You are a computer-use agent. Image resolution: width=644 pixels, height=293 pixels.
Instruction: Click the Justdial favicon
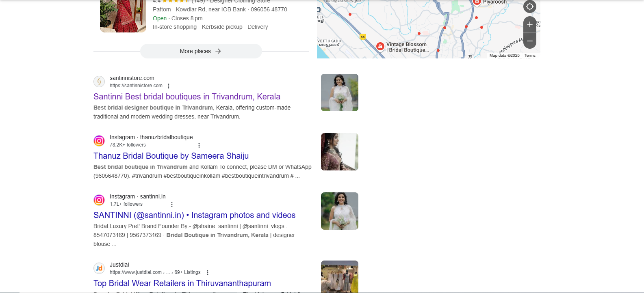coord(99,268)
